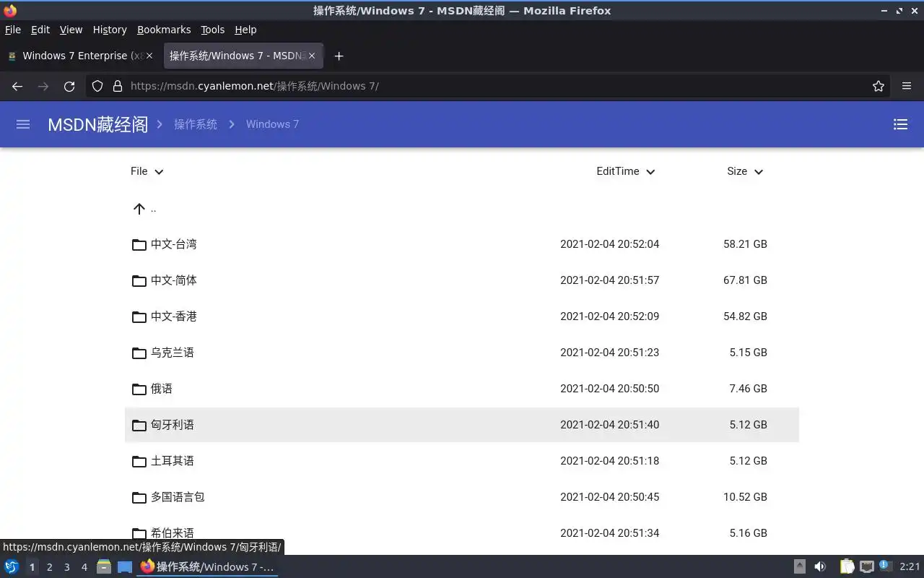Open the 土耳其语 folder
The width and height of the screenshot is (924, 578).
[x=462, y=461]
